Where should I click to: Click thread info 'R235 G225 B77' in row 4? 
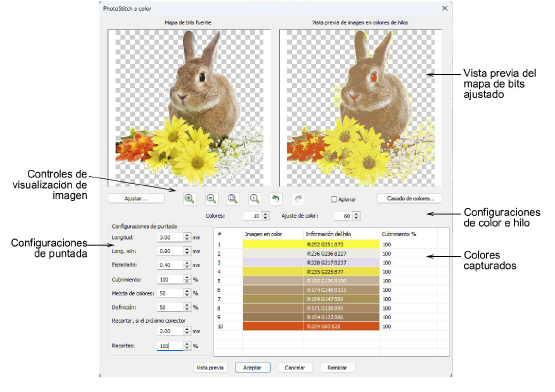click(325, 272)
